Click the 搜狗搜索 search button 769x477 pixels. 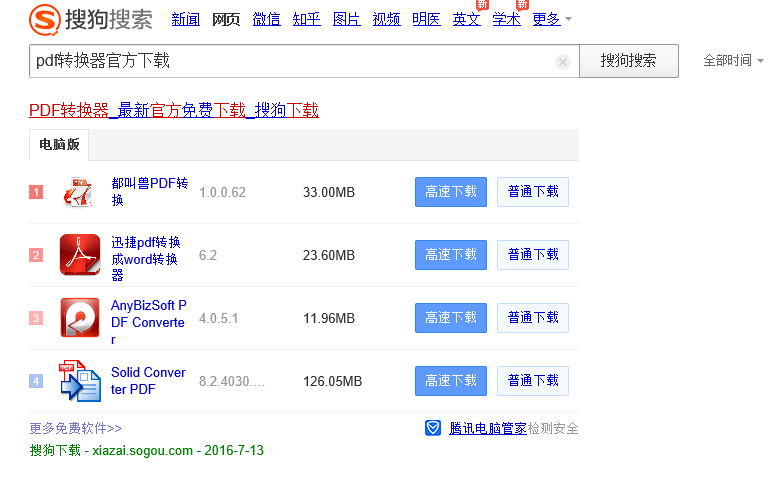[x=629, y=61]
